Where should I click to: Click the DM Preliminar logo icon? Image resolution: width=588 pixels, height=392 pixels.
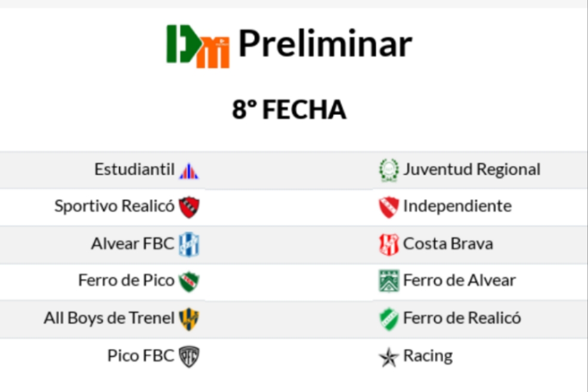tap(197, 45)
